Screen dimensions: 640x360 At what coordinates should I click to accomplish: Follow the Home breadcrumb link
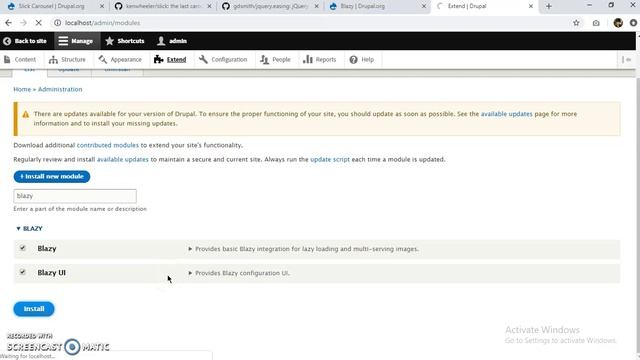22,89
